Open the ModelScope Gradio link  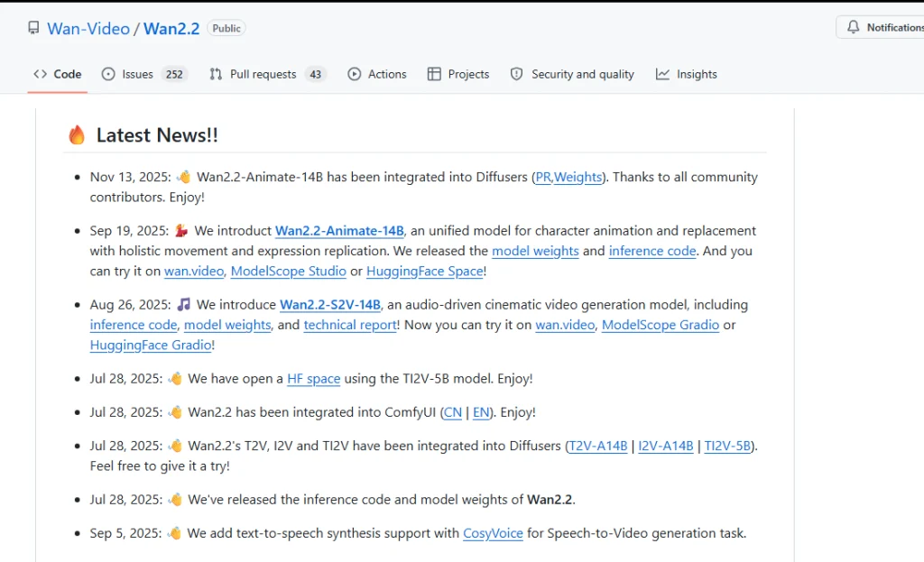click(661, 325)
